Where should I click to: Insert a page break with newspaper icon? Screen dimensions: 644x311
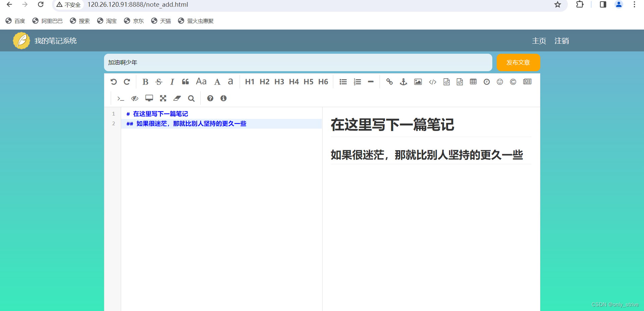tap(527, 82)
